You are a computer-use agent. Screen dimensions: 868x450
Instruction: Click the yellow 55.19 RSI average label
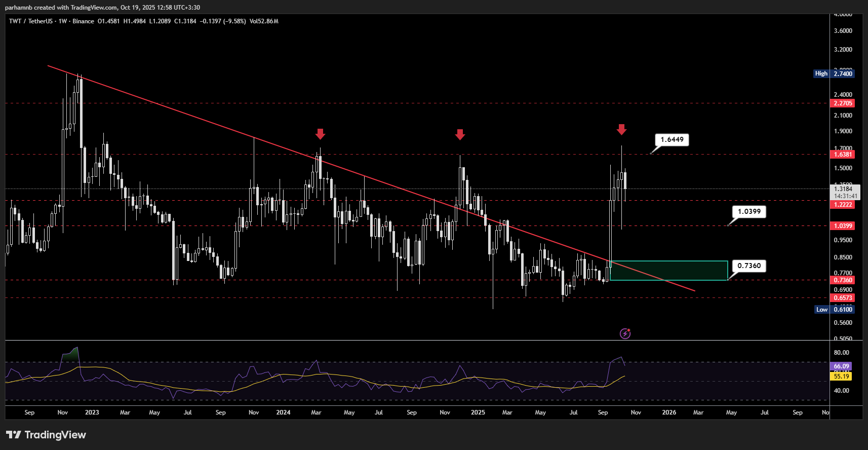click(841, 377)
